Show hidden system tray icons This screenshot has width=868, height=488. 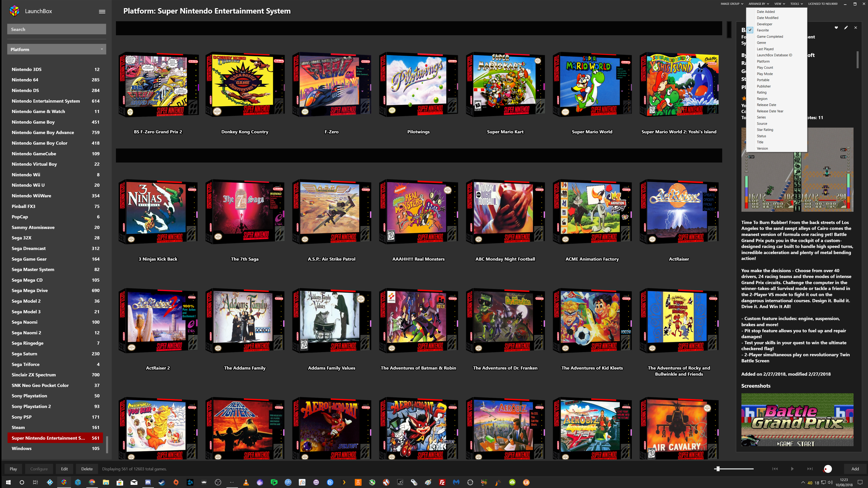click(803, 482)
